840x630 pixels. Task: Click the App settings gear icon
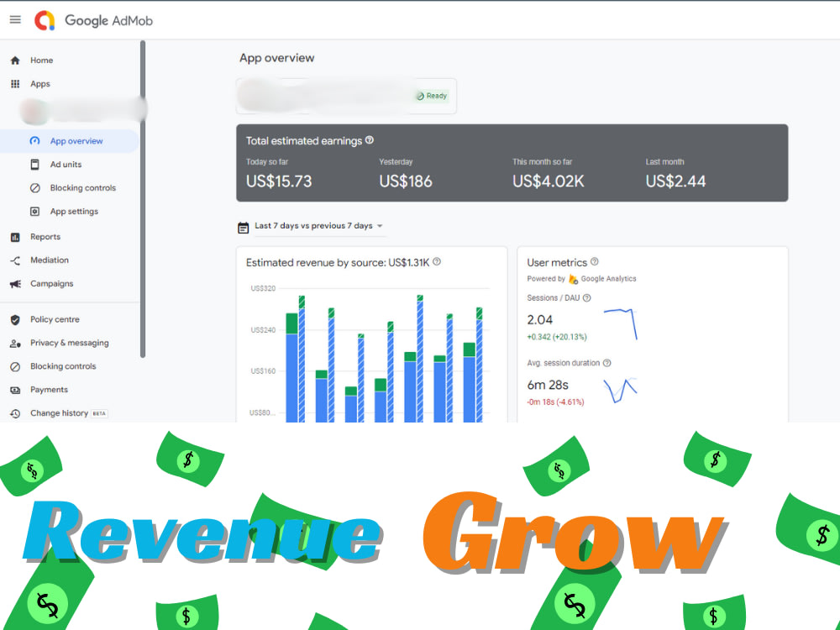point(34,212)
